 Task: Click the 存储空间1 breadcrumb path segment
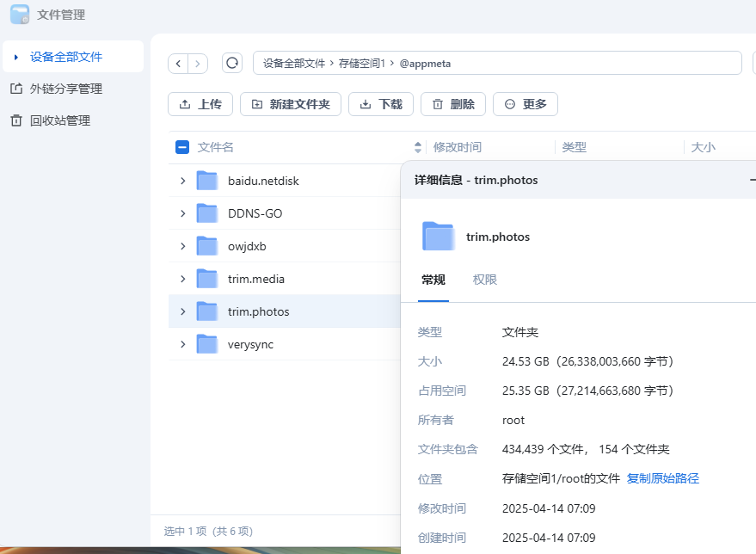(361, 64)
